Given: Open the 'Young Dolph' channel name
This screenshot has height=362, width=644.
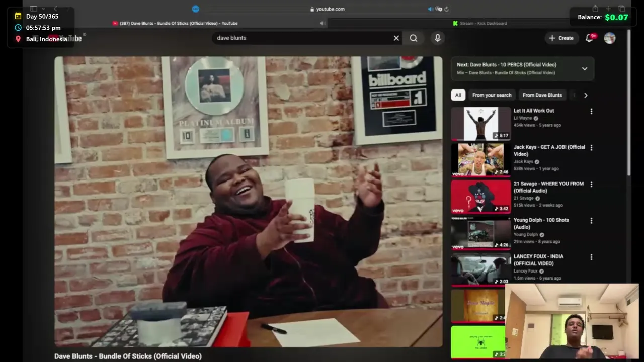Looking at the screenshot, I should click(526, 235).
